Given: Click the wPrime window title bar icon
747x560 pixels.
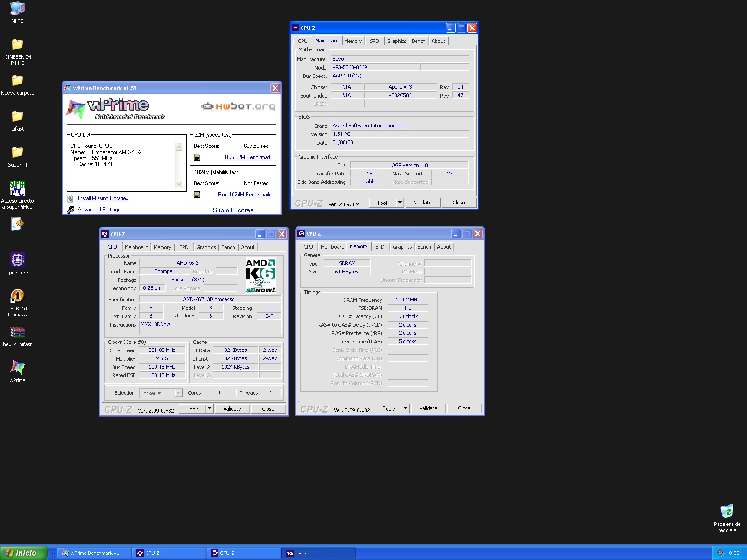Looking at the screenshot, I should click(x=68, y=88).
